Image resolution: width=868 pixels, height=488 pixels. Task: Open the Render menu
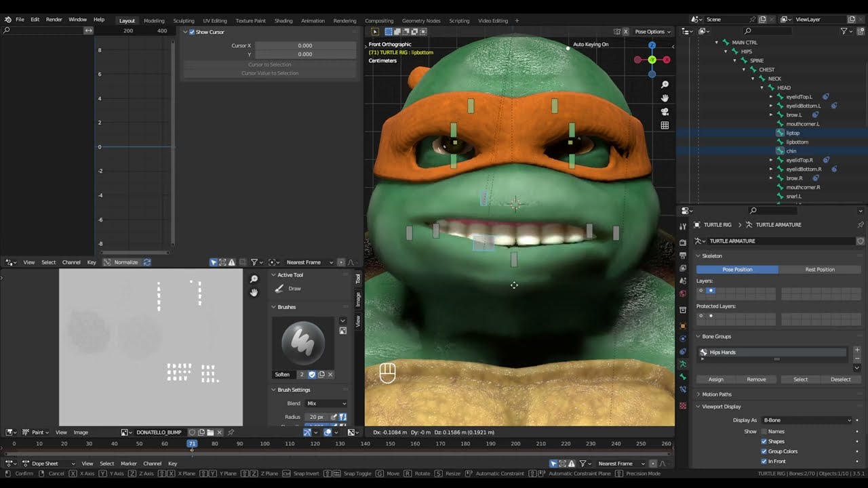54,20
